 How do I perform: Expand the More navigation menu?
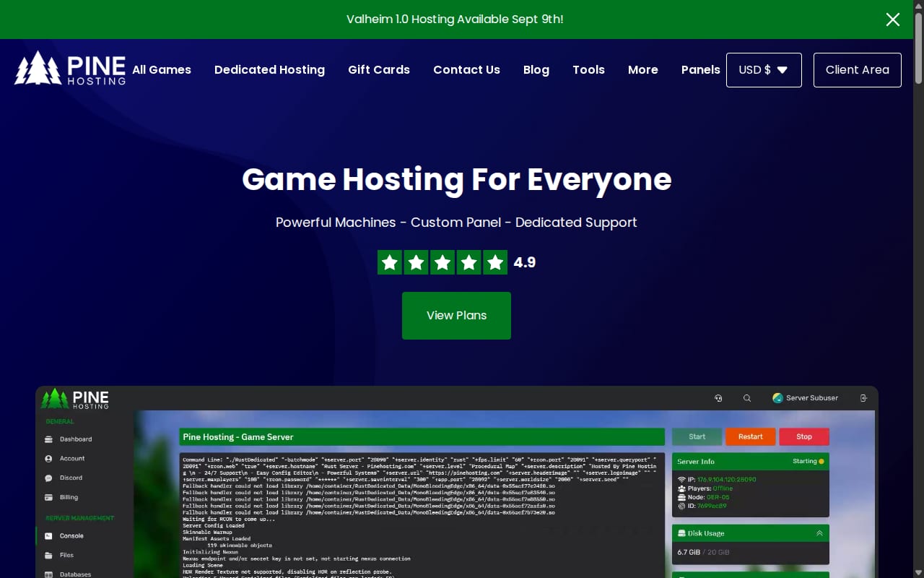click(643, 70)
